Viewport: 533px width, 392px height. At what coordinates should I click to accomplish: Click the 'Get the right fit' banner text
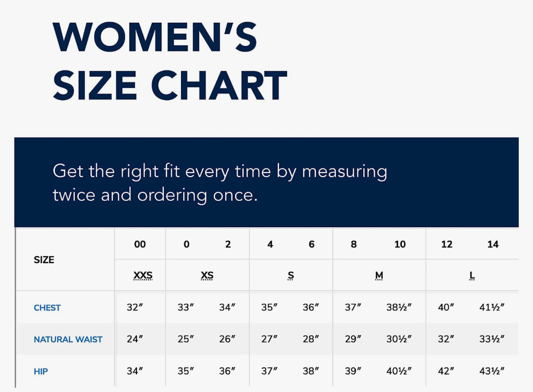click(219, 183)
